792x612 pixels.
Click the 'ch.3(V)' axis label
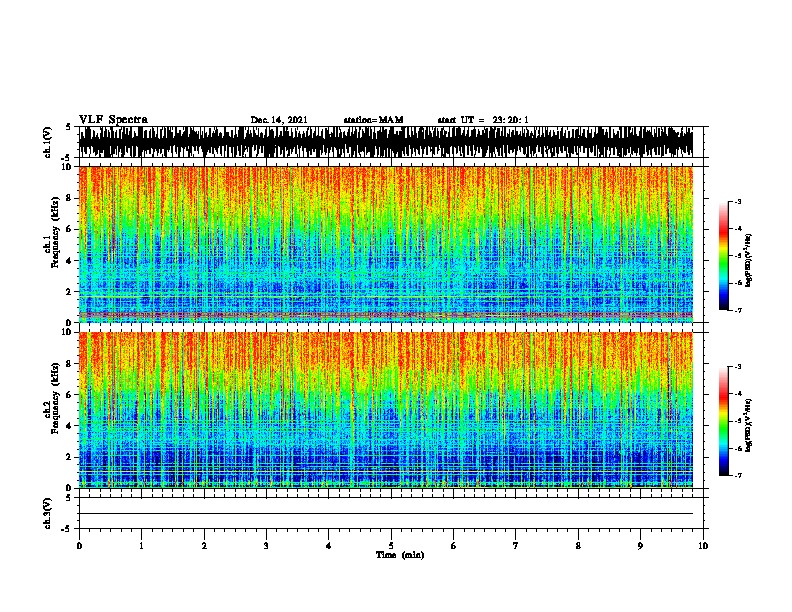pos(48,513)
